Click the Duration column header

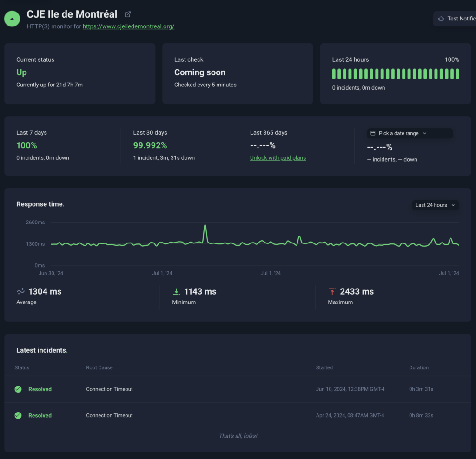point(418,367)
